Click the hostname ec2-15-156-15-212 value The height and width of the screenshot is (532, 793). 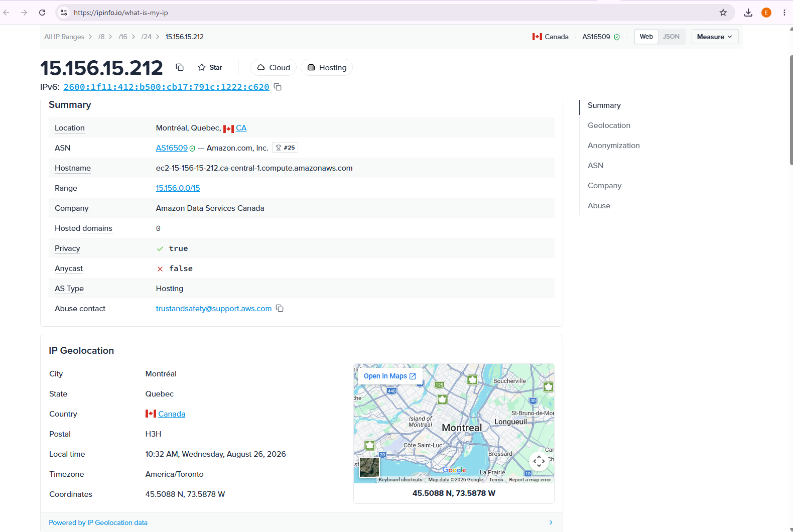click(x=254, y=168)
